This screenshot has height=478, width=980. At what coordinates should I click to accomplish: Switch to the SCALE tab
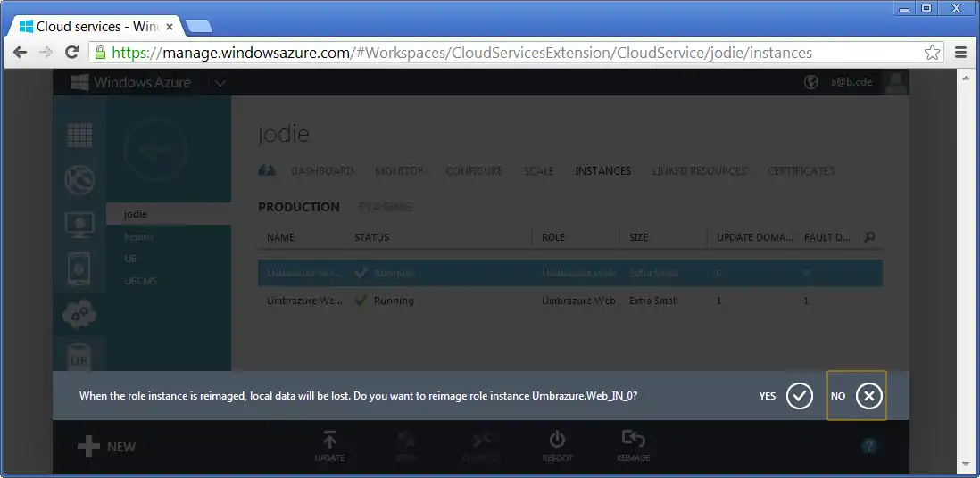tap(539, 170)
